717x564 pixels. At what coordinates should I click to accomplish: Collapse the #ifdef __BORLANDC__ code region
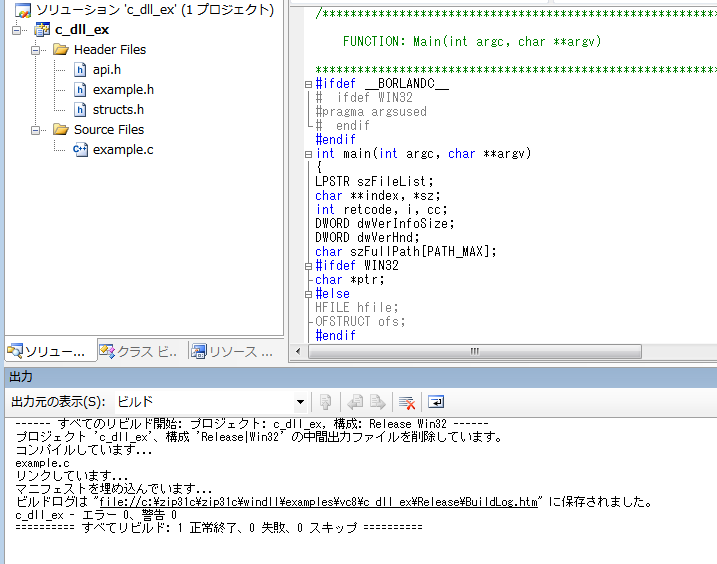308,84
